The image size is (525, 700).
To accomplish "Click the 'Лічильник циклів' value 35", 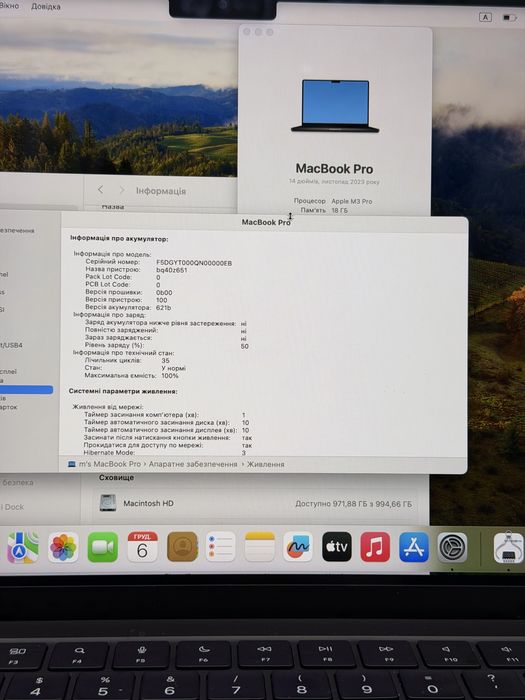I will pyautogui.click(x=165, y=360).
